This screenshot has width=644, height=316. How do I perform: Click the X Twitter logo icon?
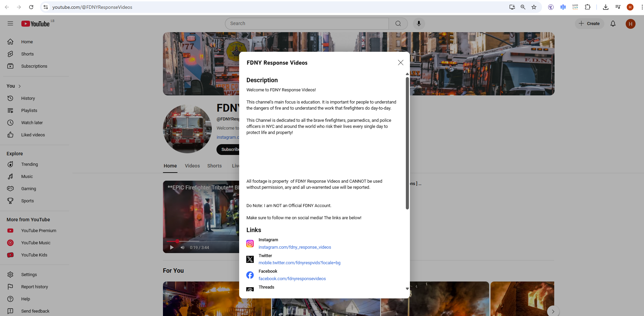coord(250,259)
